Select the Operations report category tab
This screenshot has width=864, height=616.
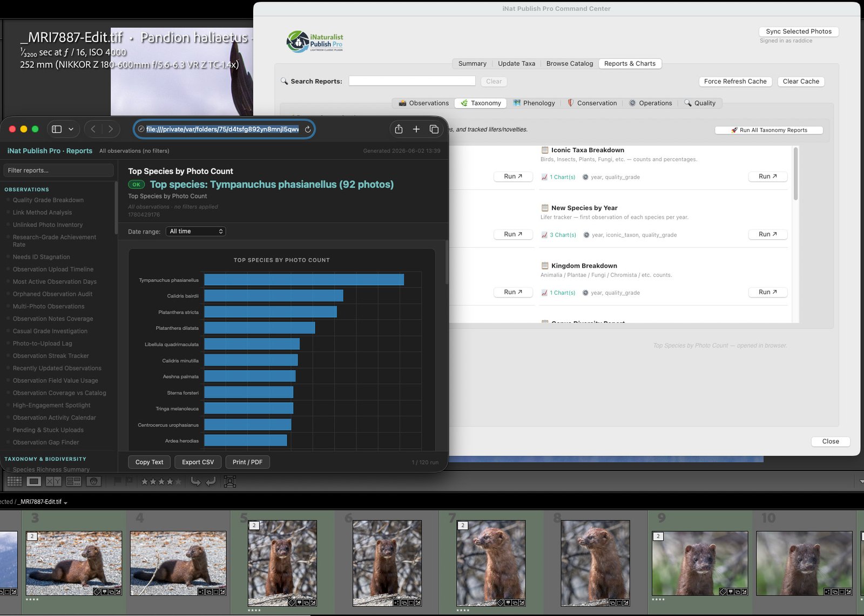click(x=650, y=103)
